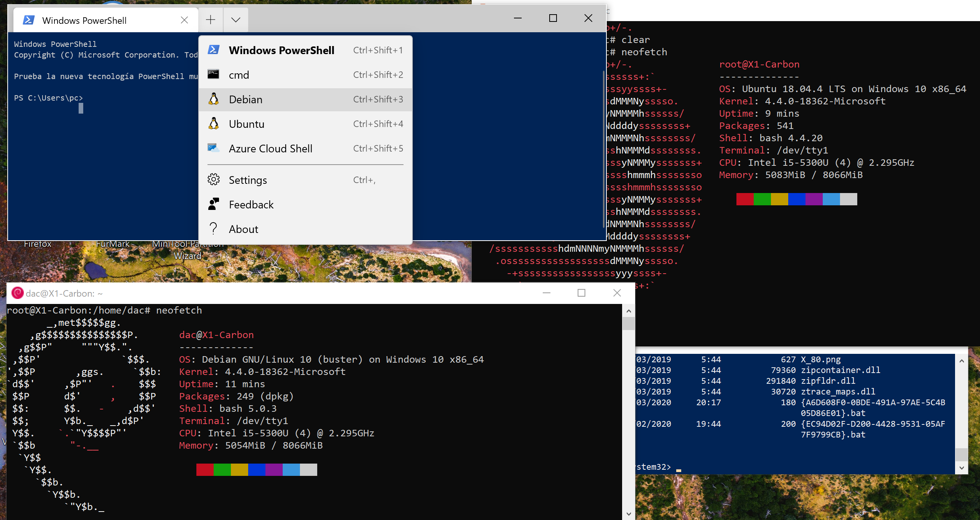Viewport: 980px width, 520px height.
Task: Open a new tab with plus button
Action: (211, 20)
